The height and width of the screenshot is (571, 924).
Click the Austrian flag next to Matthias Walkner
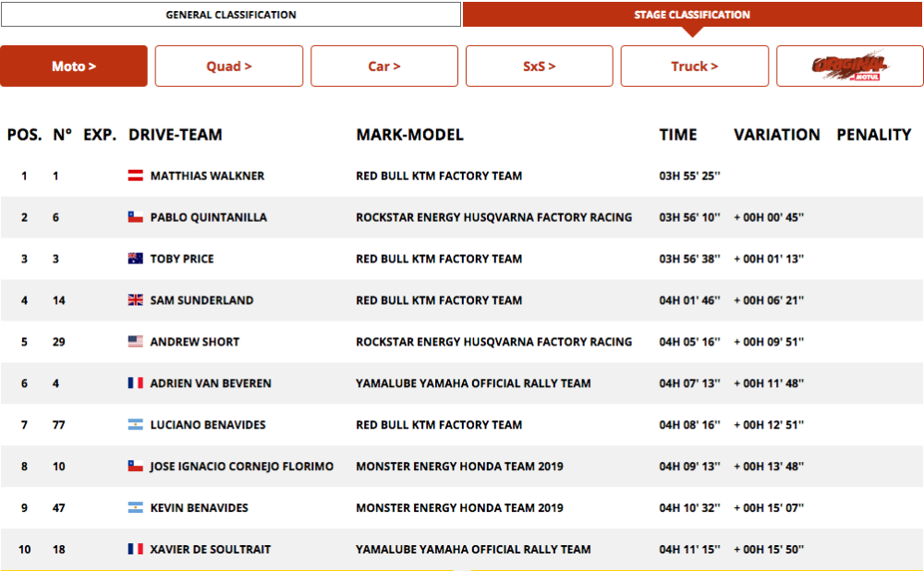coord(136,176)
